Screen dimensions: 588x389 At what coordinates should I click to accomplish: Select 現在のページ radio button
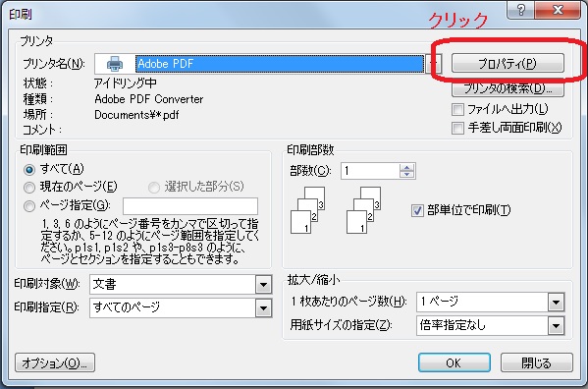29,188
